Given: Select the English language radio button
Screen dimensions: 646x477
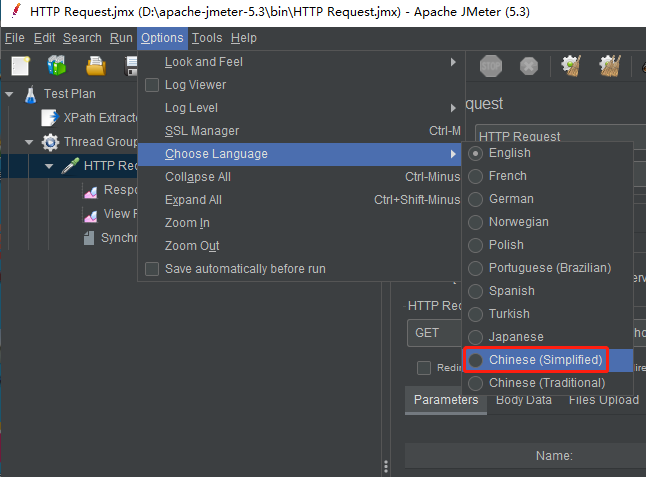Looking at the screenshot, I should click(475, 154).
